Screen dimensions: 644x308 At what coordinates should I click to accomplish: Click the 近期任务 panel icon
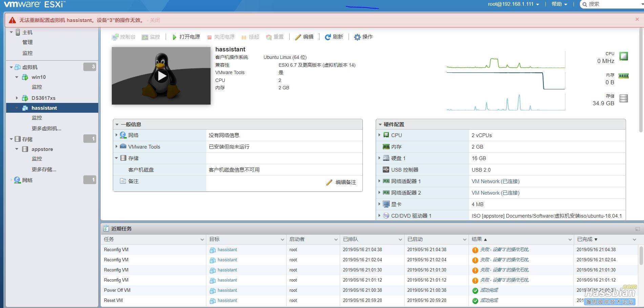point(106,228)
